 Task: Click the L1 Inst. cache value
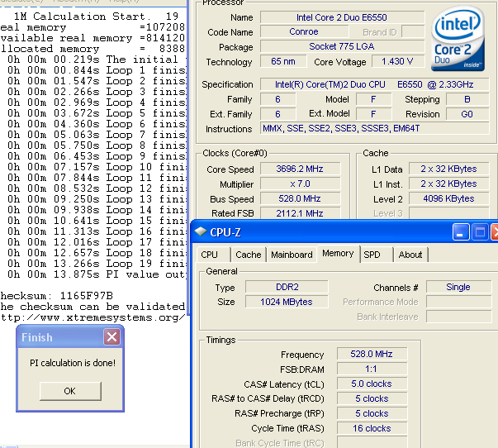click(448, 183)
